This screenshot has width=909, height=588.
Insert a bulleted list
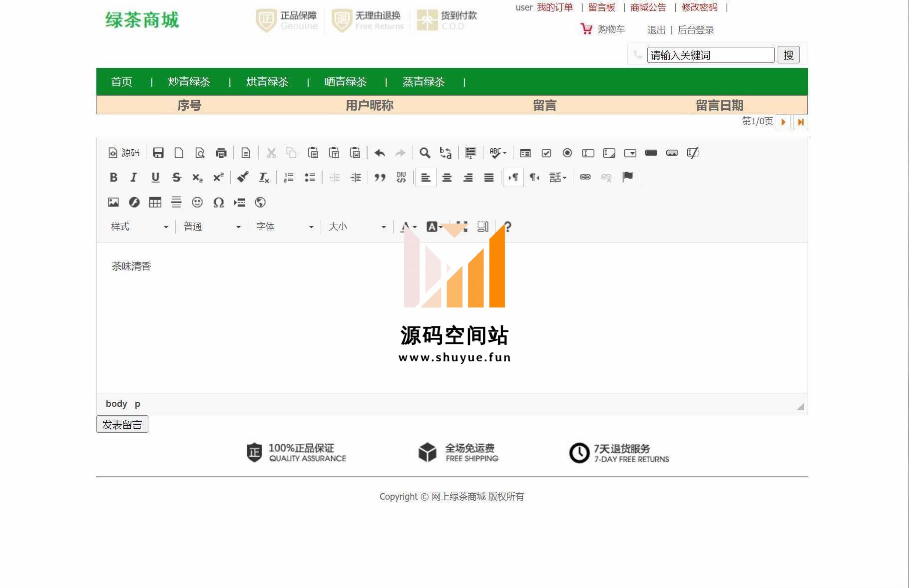click(x=310, y=177)
